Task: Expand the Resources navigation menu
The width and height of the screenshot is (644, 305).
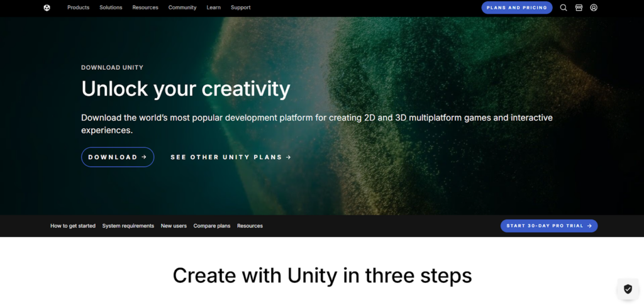Action: pos(145,8)
